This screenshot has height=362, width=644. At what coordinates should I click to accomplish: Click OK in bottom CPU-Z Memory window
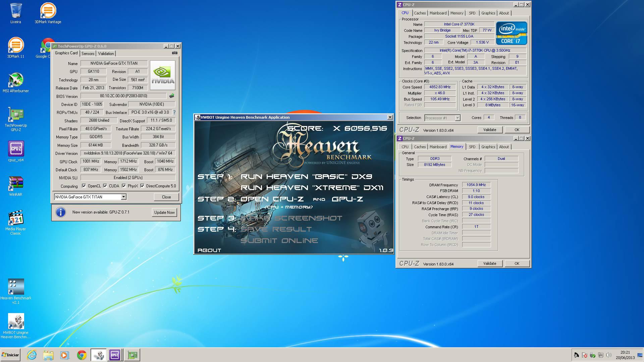(x=517, y=263)
